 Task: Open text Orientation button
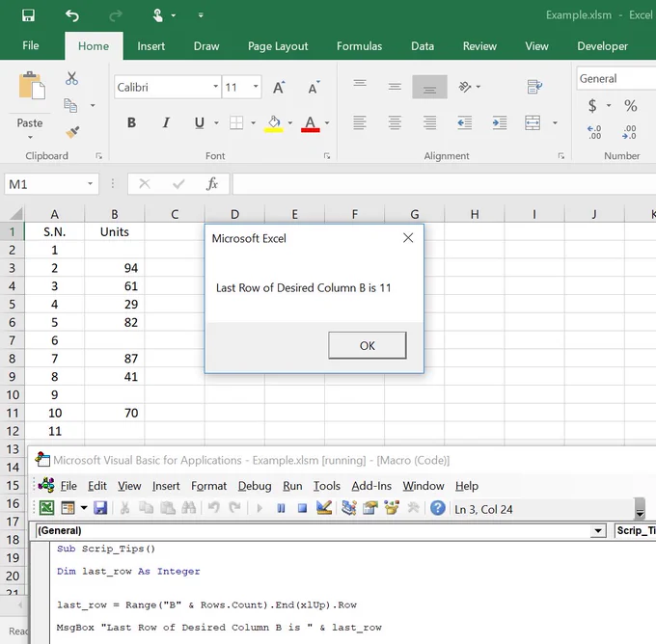(x=465, y=87)
